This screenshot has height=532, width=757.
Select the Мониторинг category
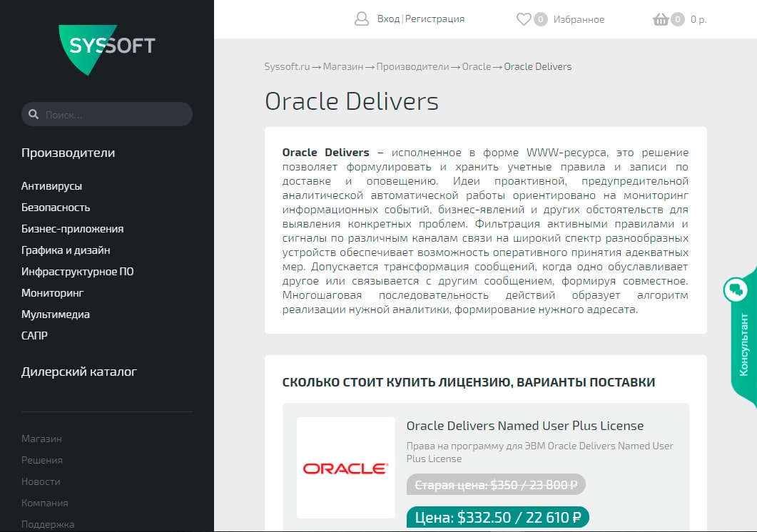(52, 292)
